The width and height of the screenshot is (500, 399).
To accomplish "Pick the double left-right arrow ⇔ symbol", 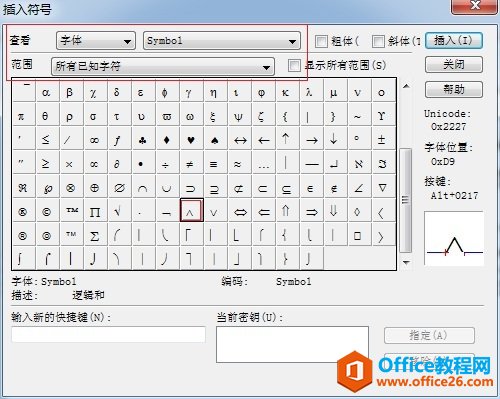I will (x=240, y=212).
